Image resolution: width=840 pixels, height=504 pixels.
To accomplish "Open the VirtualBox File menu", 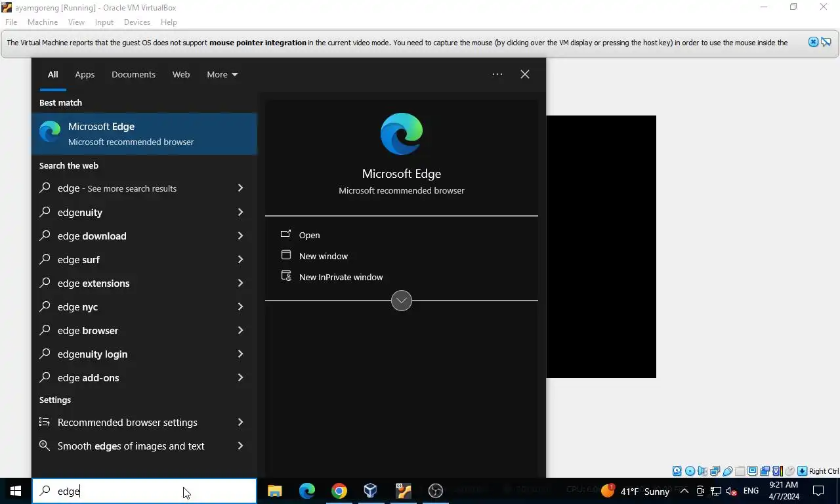I will click(x=11, y=22).
